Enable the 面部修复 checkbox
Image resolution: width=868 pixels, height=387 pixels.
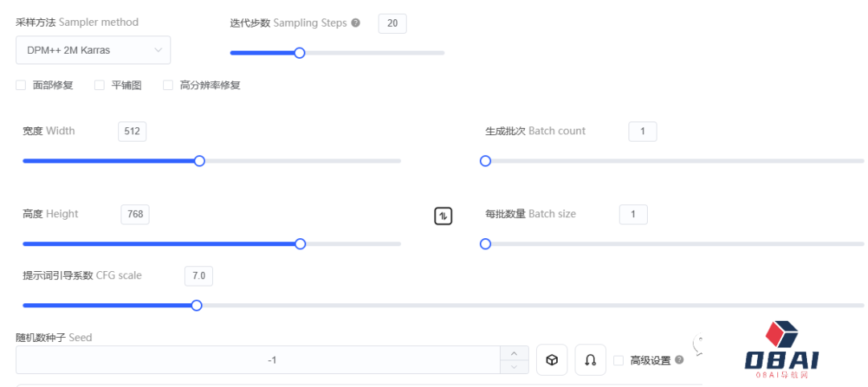pos(21,85)
